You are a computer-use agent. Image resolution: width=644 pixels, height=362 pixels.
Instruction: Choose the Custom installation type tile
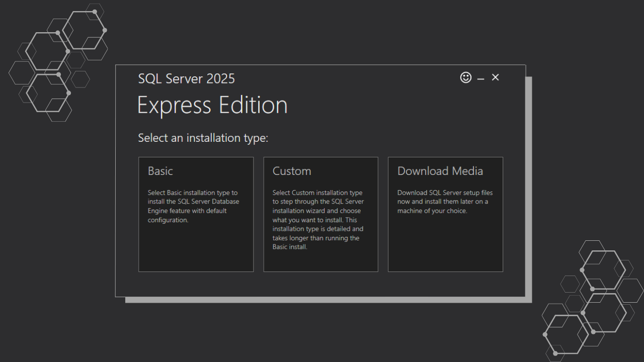320,214
